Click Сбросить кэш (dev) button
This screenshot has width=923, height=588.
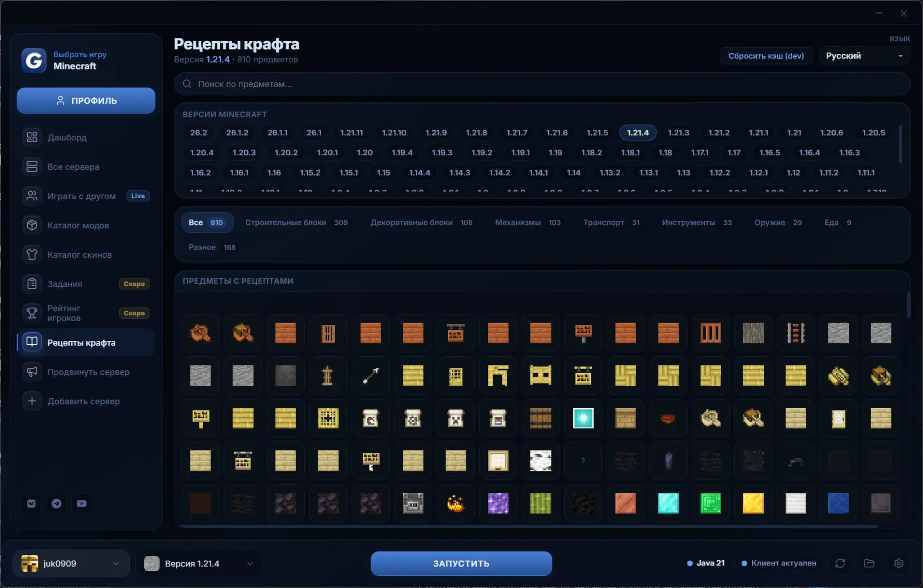click(x=766, y=56)
